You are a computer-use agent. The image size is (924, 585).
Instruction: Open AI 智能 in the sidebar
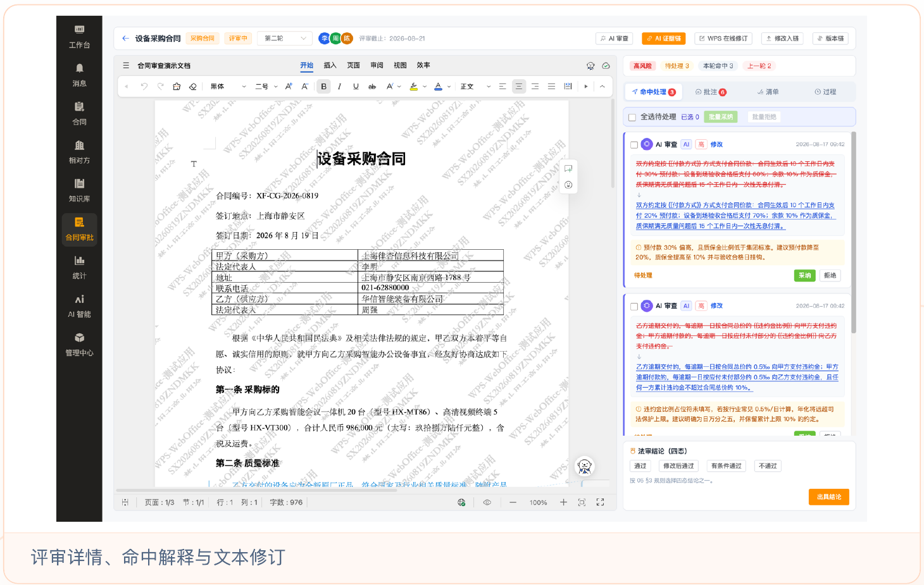[x=79, y=306]
